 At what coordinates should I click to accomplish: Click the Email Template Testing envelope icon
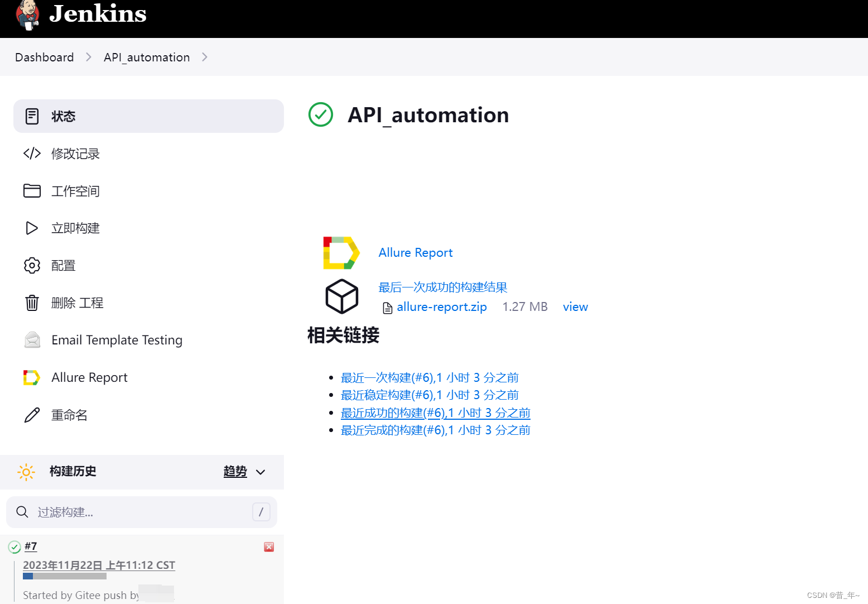click(x=32, y=340)
